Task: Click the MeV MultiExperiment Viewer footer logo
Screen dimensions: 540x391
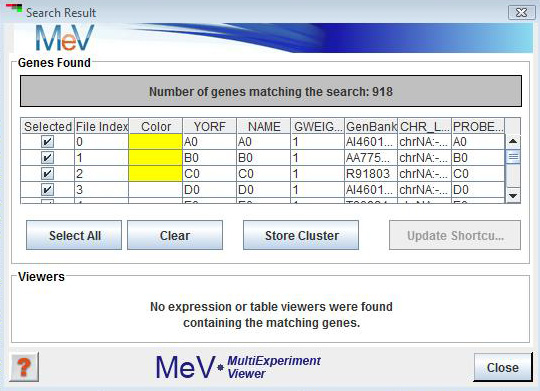Action: (x=238, y=367)
